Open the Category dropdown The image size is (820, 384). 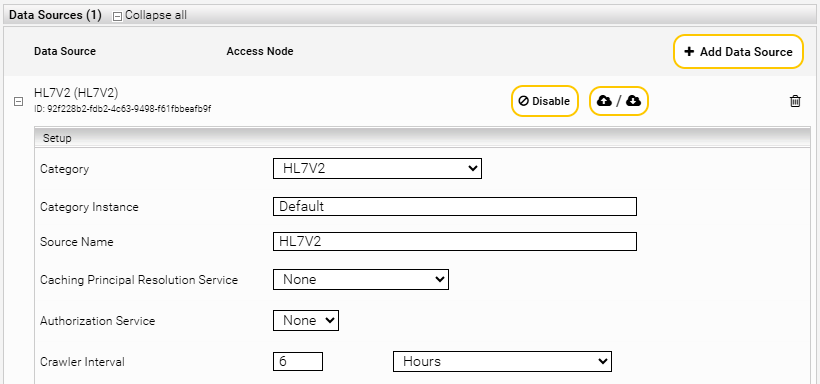point(377,169)
